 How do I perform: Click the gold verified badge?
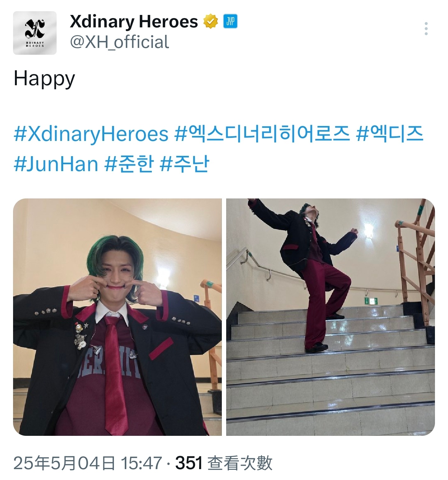click(210, 22)
